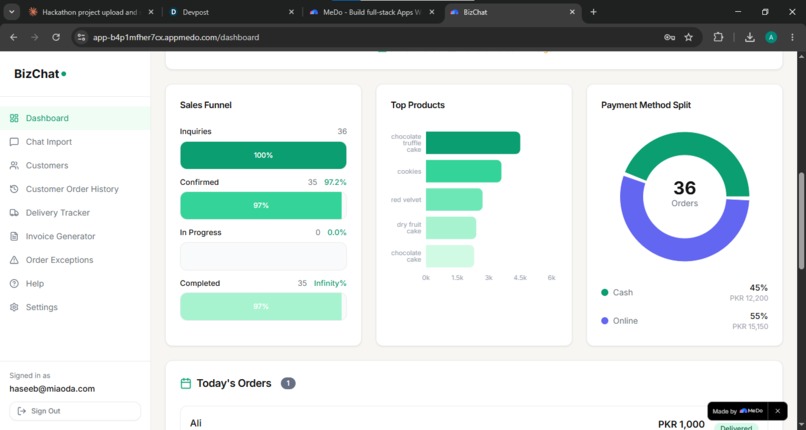Click the Order Exceptions warning triangle icon
Viewport: 806px width, 430px height.
coord(14,260)
